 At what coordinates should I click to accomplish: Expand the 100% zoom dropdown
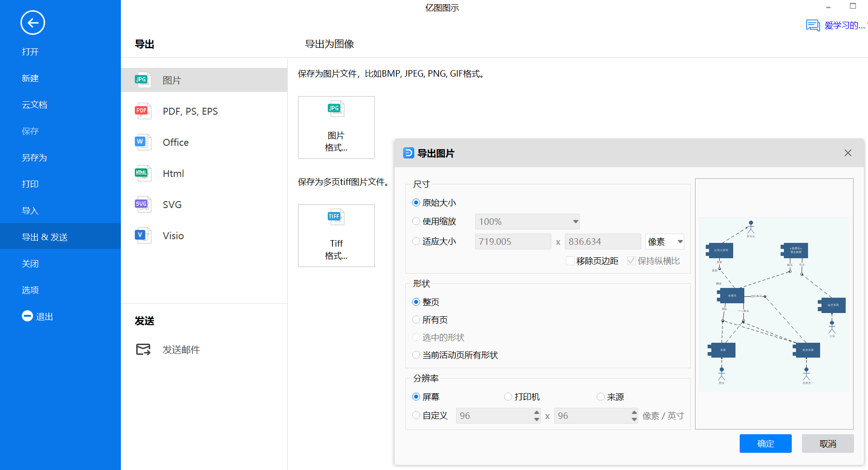point(576,222)
